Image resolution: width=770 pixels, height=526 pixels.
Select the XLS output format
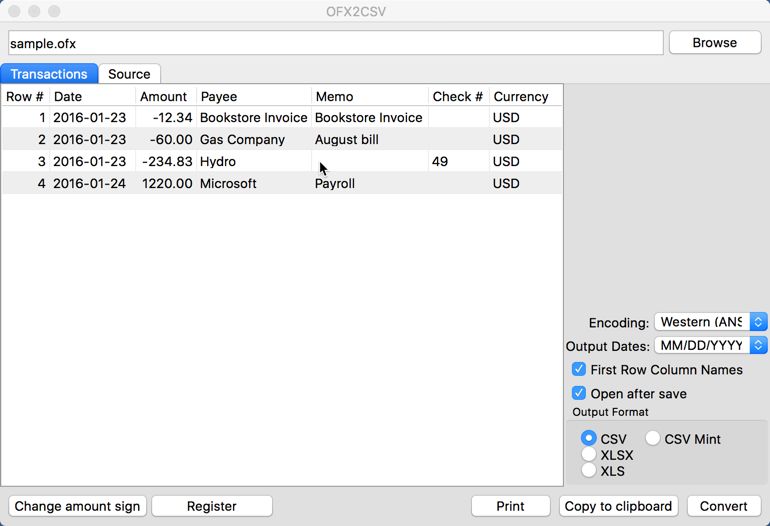coord(588,471)
